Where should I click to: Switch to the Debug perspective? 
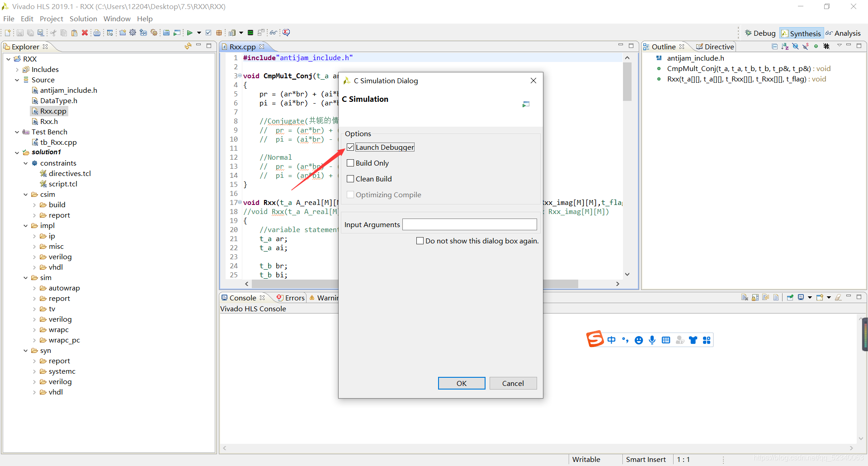click(760, 33)
